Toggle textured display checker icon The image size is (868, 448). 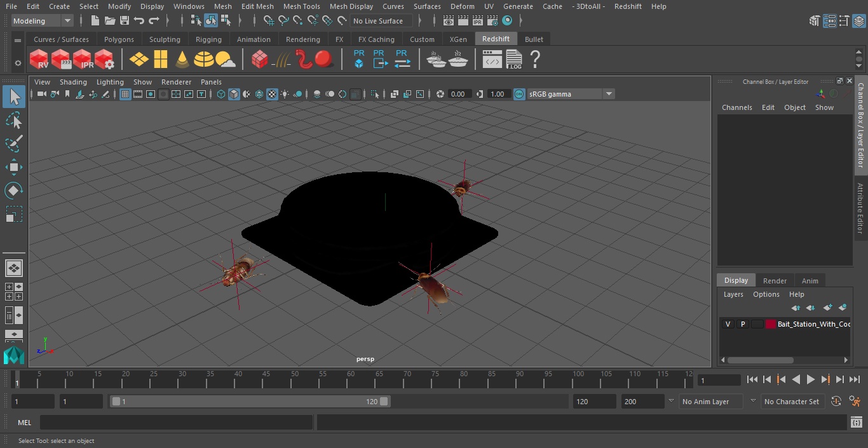pyautogui.click(x=272, y=94)
